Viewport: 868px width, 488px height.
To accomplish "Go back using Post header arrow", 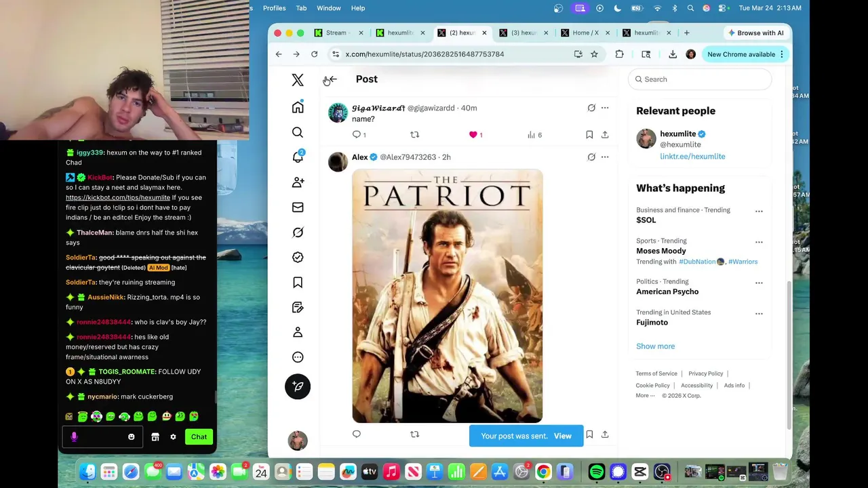I will 332,79.
